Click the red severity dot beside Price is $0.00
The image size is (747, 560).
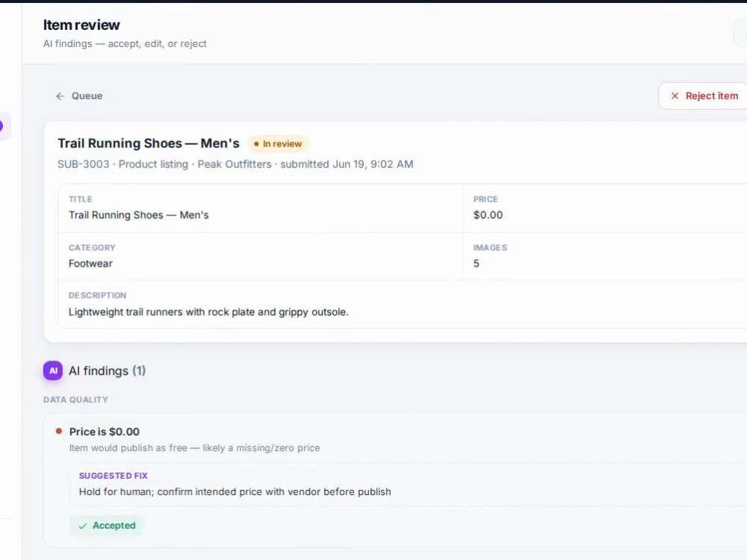pyautogui.click(x=59, y=432)
